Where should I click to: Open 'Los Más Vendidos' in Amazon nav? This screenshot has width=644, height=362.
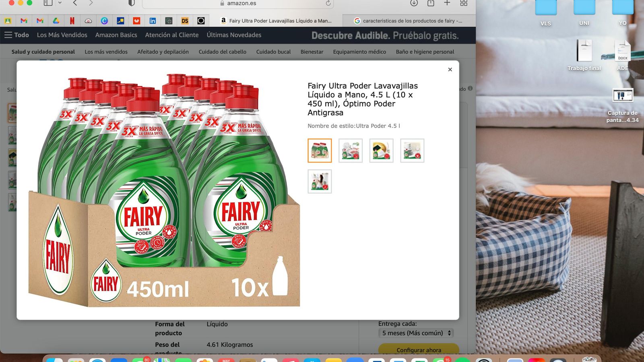click(x=62, y=35)
